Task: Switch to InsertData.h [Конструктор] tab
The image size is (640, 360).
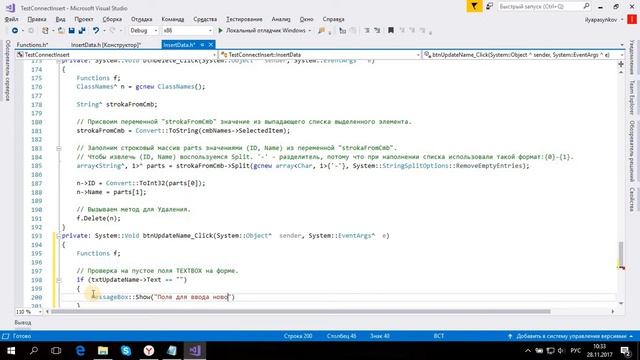Action: [106, 45]
